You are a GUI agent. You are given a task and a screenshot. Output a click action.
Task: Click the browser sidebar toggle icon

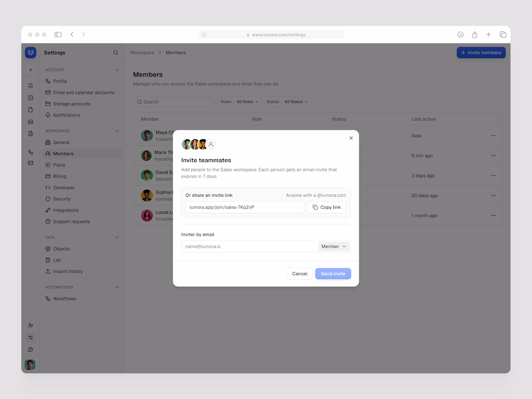[x=58, y=35]
